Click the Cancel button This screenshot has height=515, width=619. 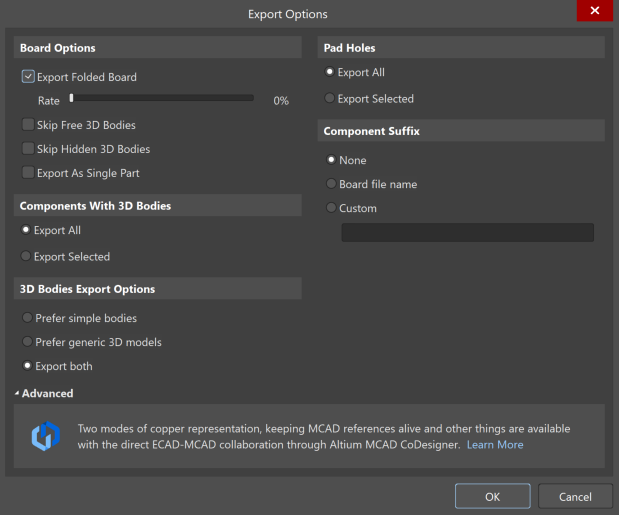click(575, 496)
